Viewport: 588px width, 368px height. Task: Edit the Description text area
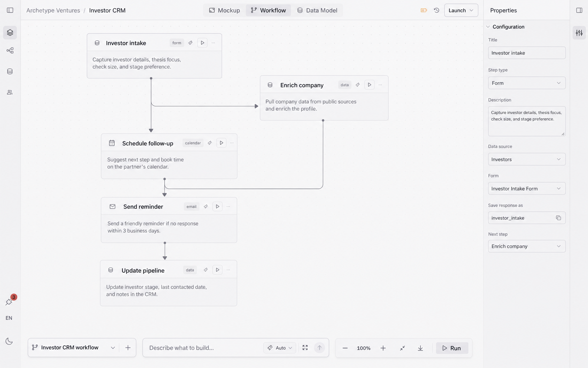tap(526, 121)
